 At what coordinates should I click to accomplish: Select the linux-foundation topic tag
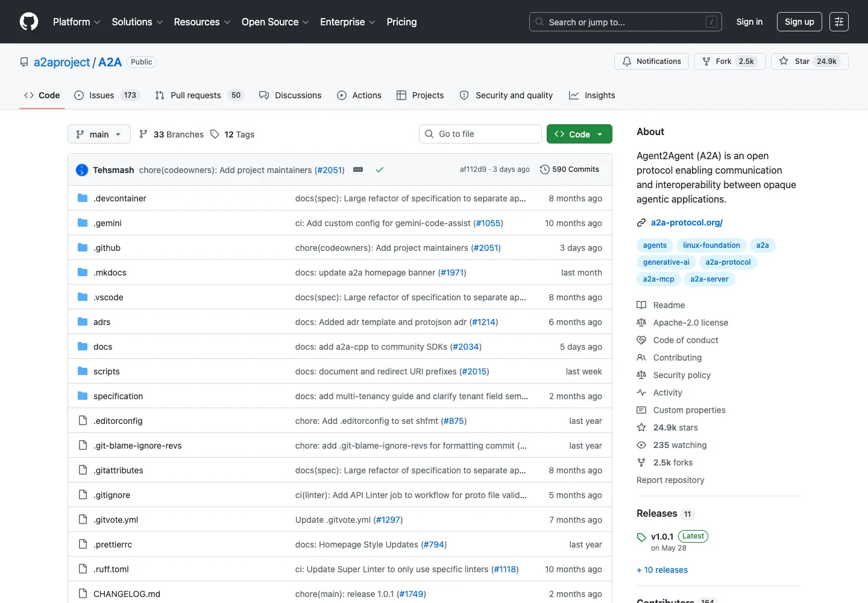pyautogui.click(x=711, y=245)
